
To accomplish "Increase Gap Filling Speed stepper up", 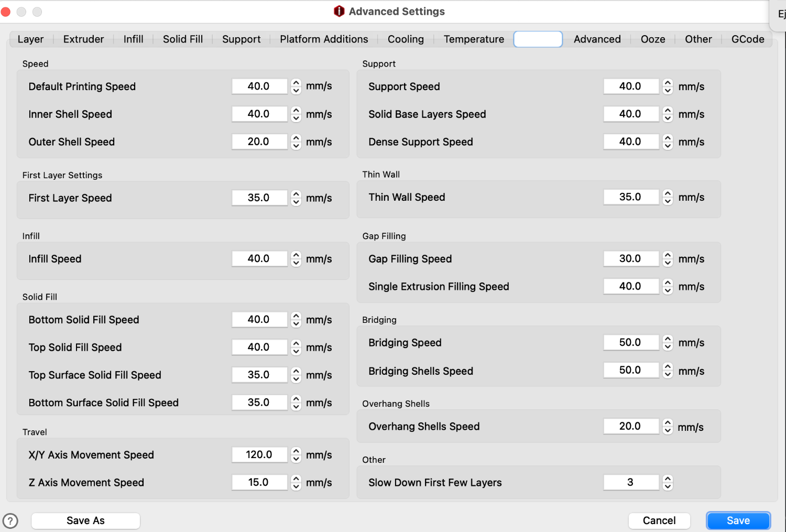I will [x=668, y=255].
